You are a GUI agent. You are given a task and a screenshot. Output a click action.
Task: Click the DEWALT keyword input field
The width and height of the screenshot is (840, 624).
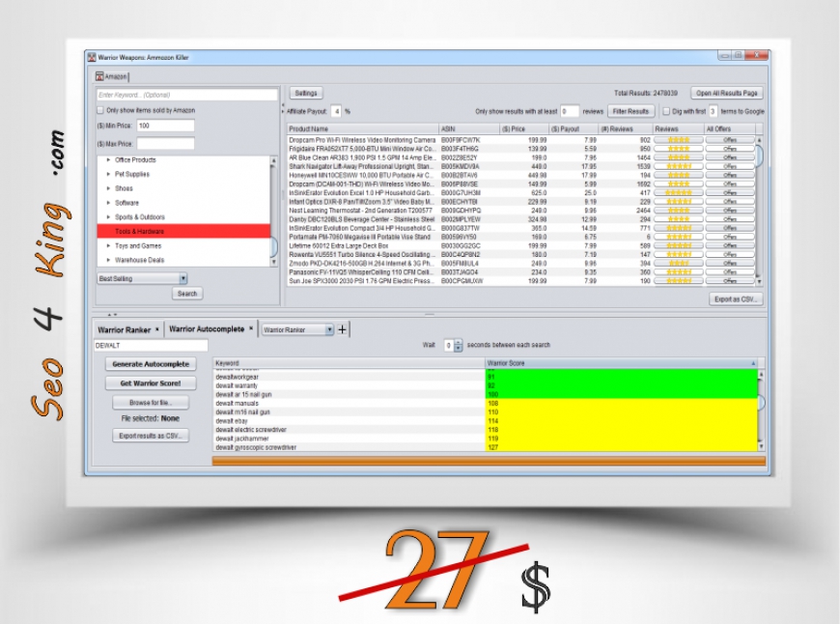[151, 346]
